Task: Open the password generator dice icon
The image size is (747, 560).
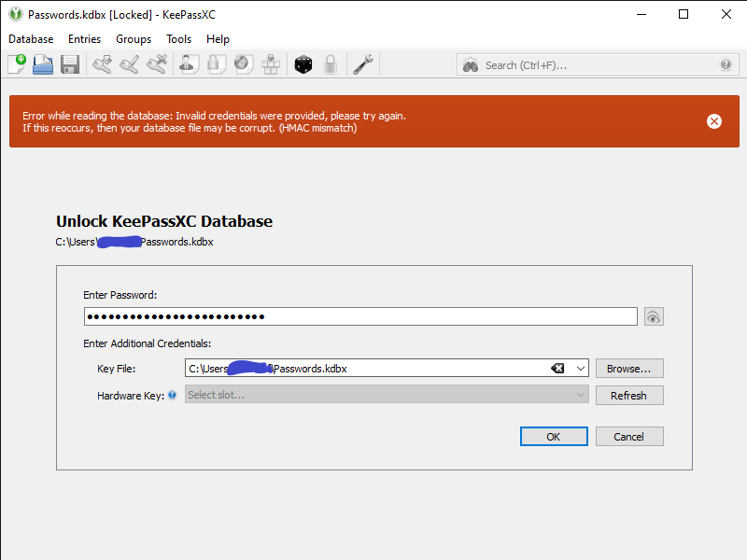Action: click(303, 63)
